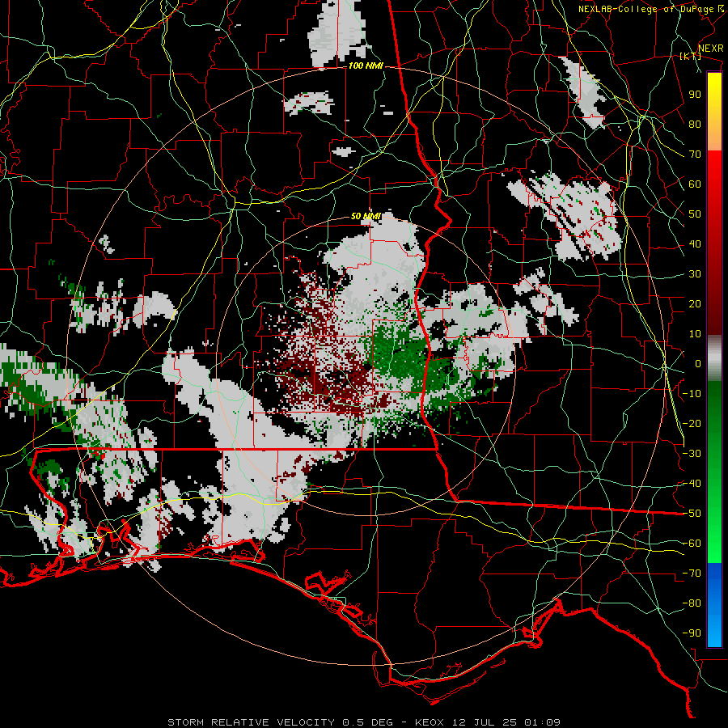This screenshot has height=728, width=728.
Task: Click the 20 value on velocity scale
Action: coord(695,304)
